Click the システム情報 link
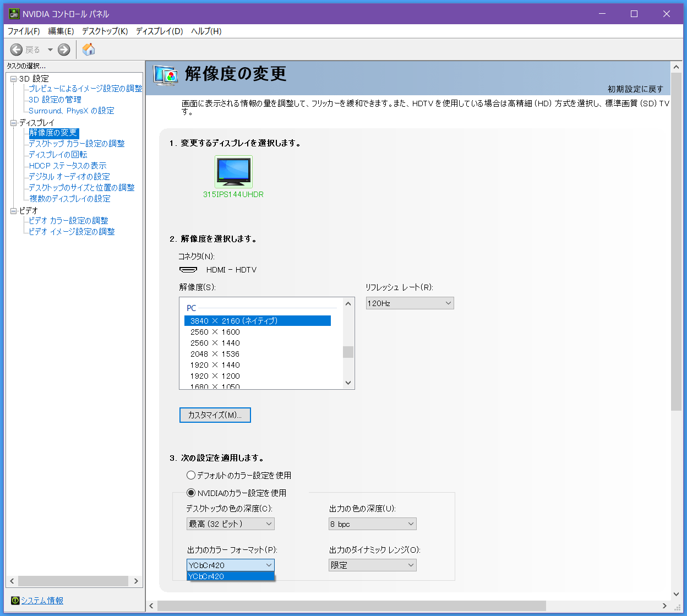Viewport: 687px width, 616px height. (42, 601)
